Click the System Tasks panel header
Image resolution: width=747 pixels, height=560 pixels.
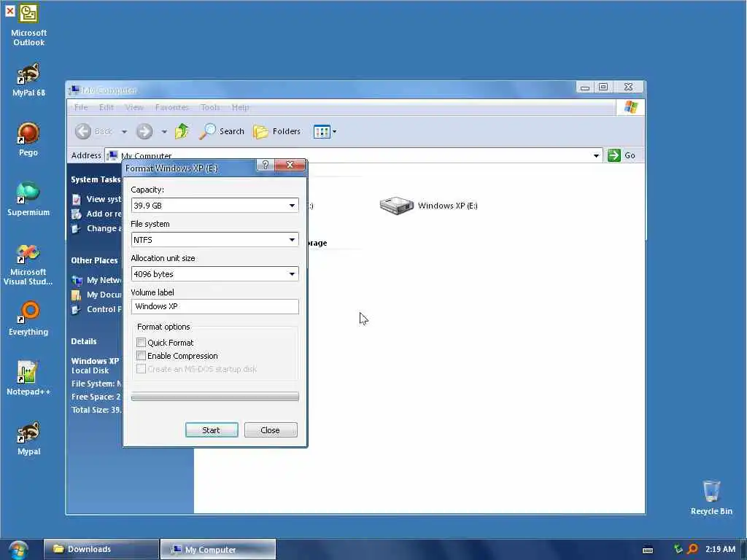tap(96, 179)
